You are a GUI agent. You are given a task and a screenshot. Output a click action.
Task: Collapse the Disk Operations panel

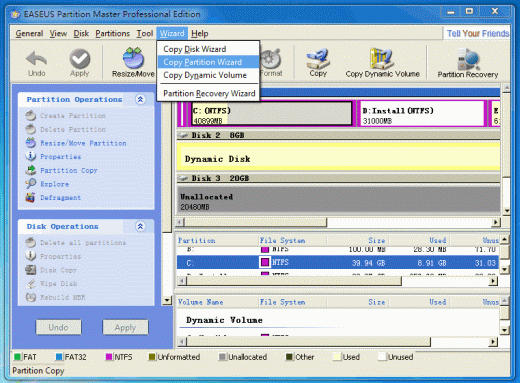point(140,226)
